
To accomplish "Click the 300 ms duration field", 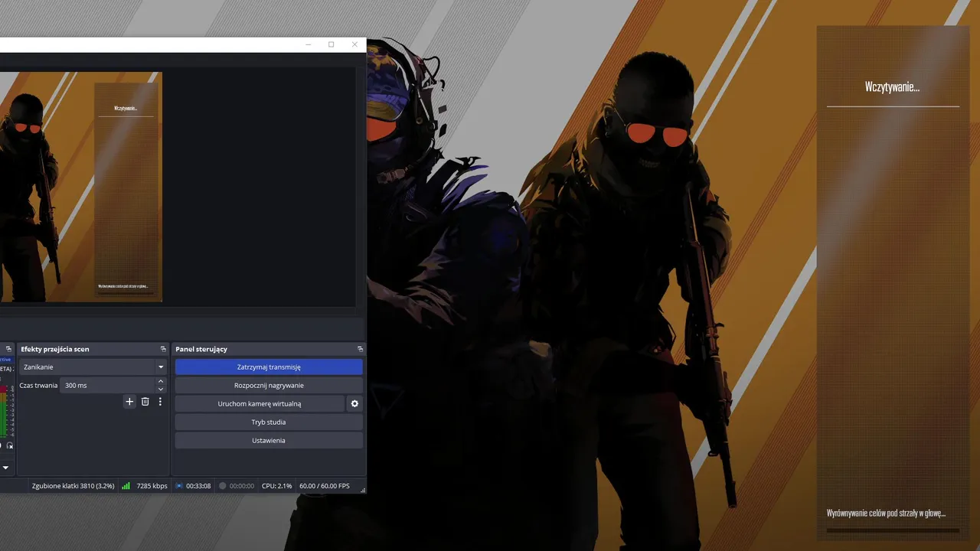I will click(108, 385).
